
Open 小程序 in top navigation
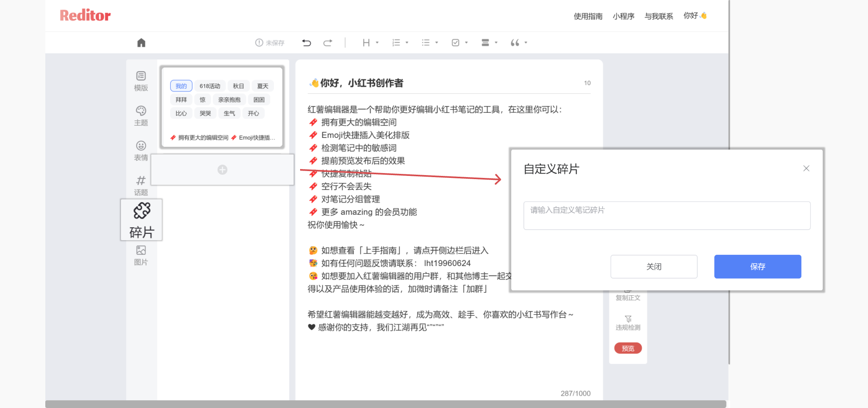[x=624, y=16]
